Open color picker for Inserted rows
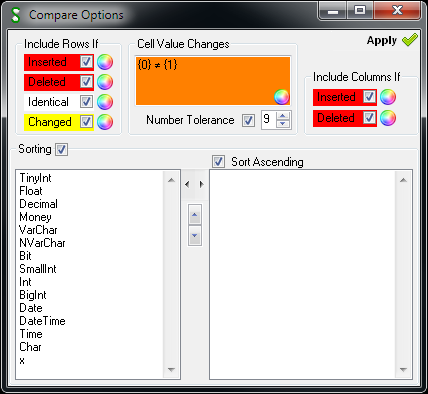Image resolution: width=428 pixels, height=394 pixels. coord(105,62)
